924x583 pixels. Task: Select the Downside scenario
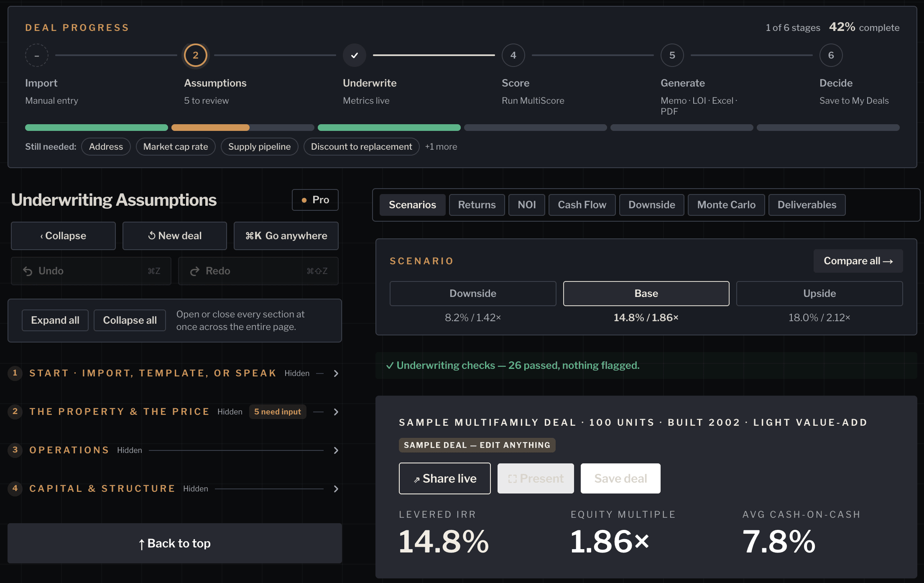[473, 294]
